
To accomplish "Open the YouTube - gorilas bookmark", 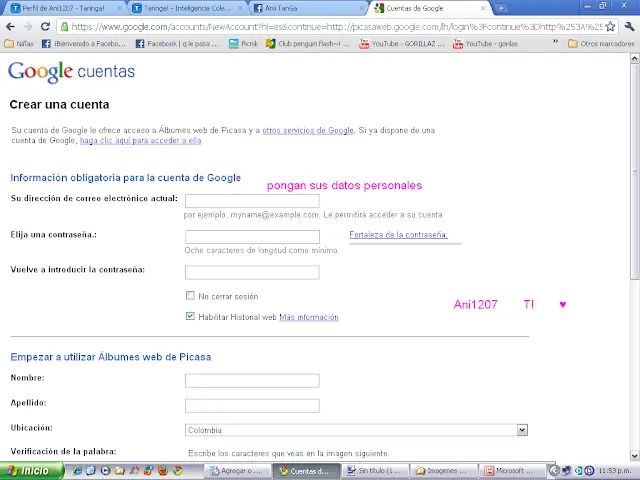I will (x=485, y=43).
